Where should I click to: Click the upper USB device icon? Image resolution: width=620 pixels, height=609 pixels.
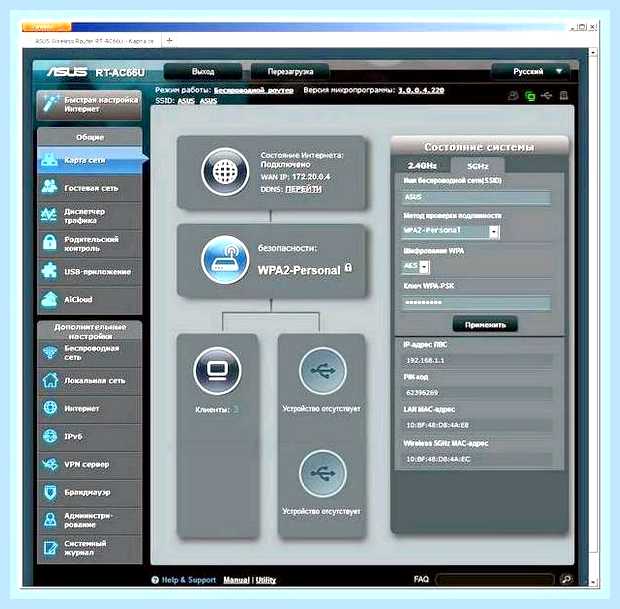(x=323, y=371)
